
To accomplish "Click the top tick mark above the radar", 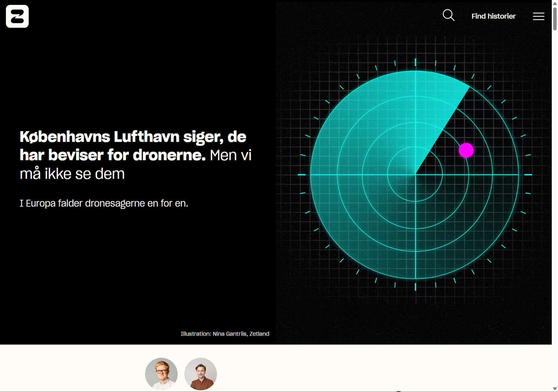I will click(415, 62).
